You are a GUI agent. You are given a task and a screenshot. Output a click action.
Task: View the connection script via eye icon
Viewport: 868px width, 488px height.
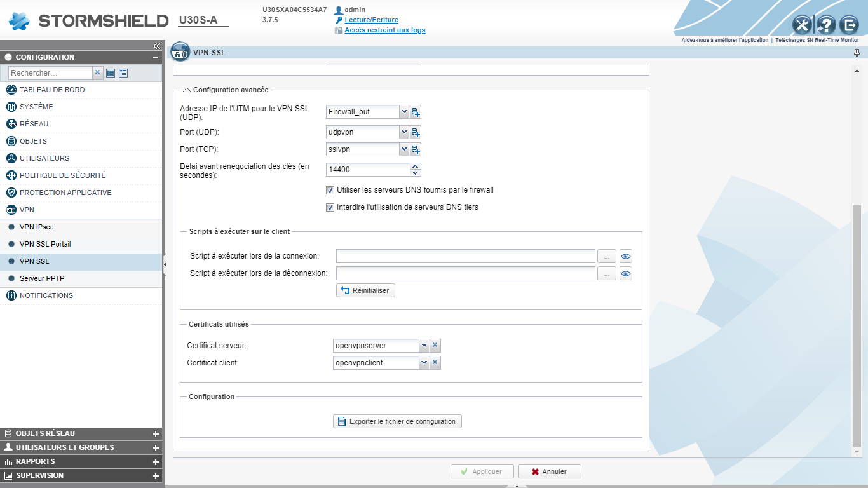click(626, 257)
